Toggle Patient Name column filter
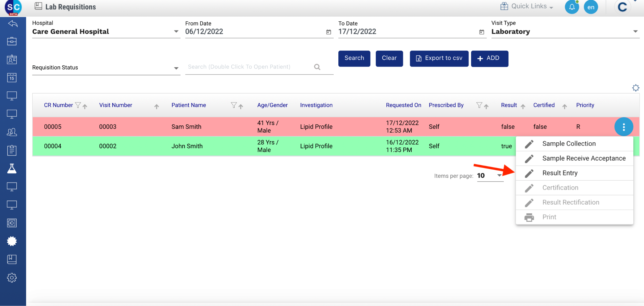 coord(233,105)
